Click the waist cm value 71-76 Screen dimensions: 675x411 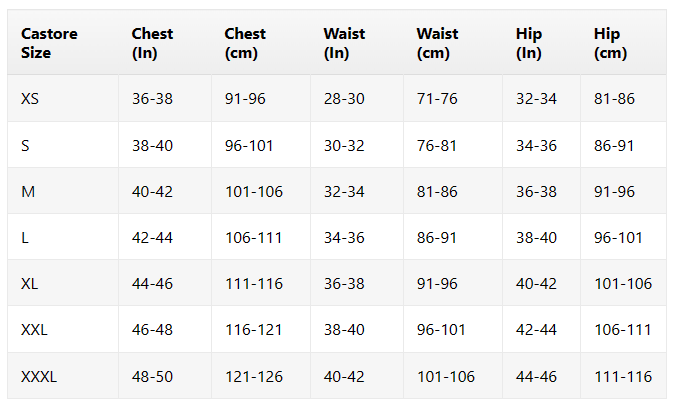(437, 99)
